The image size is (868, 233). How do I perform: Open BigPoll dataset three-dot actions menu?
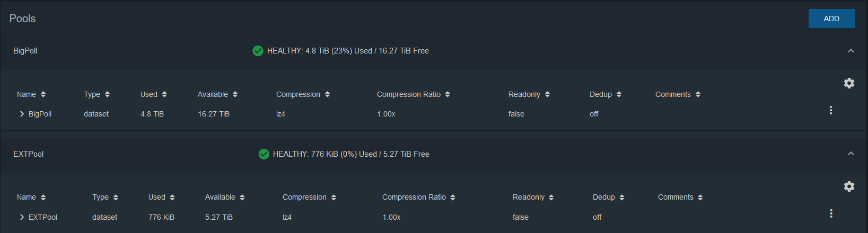pyautogui.click(x=831, y=110)
